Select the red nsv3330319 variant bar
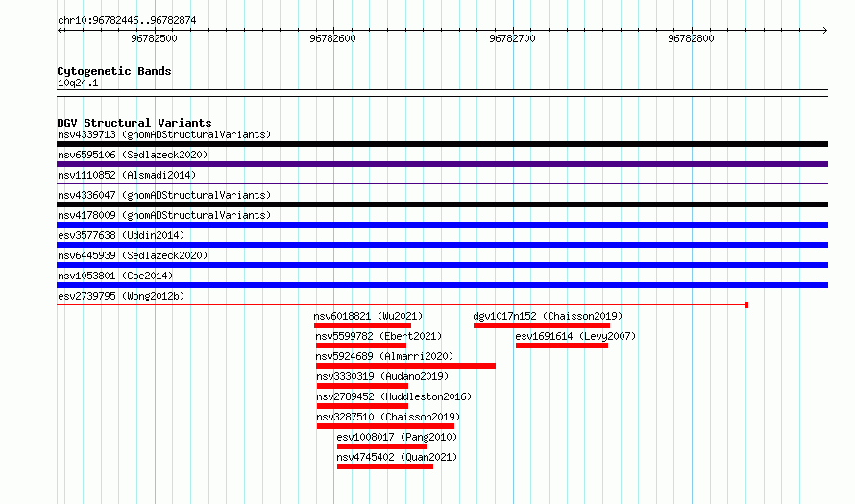855x504 pixels. tap(362, 386)
